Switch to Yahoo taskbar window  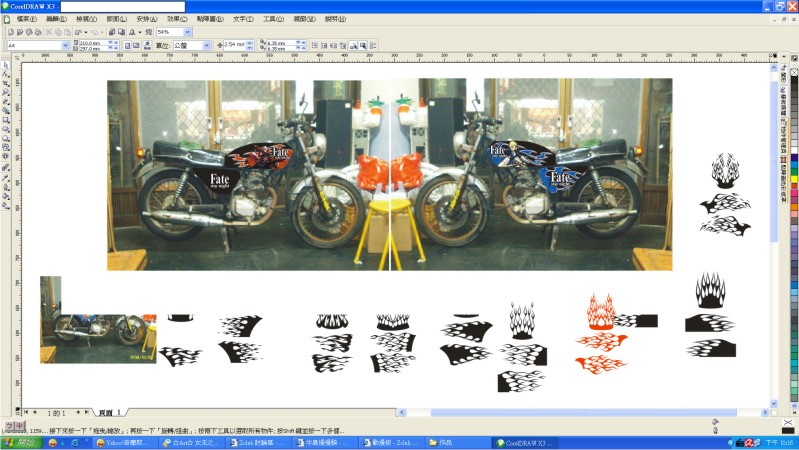click(x=125, y=443)
